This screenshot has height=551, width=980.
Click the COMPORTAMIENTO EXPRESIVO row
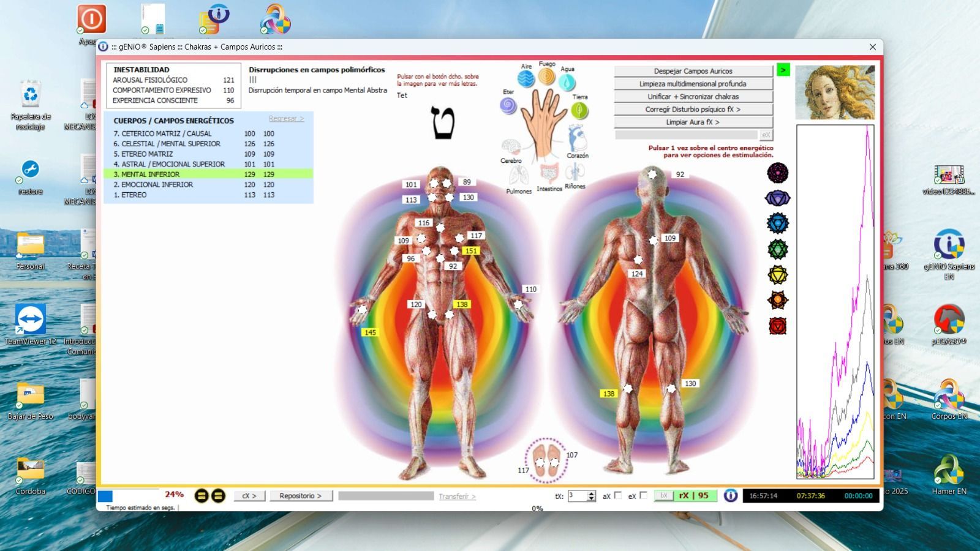[x=173, y=90]
